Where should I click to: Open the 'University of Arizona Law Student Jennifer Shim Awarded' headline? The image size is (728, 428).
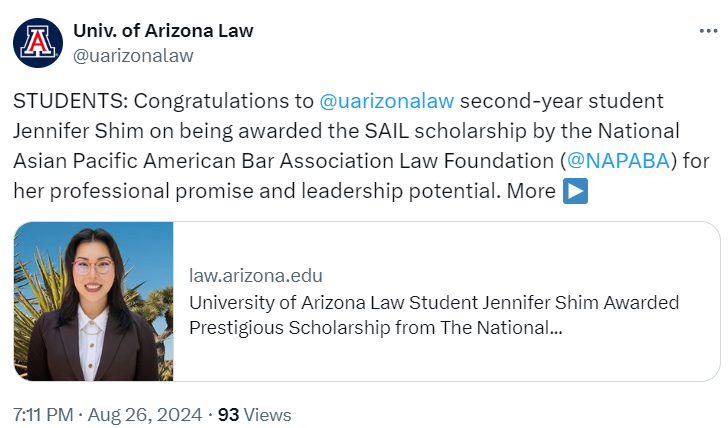tap(433, 302)
